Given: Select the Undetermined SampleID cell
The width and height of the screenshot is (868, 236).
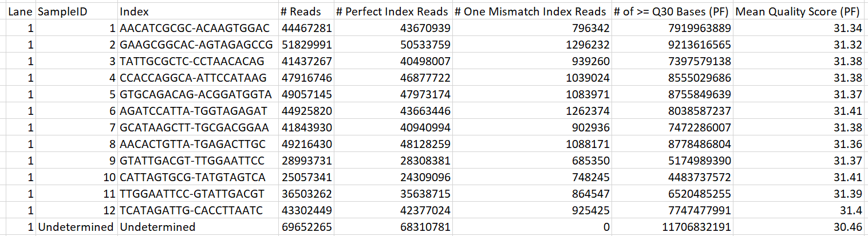Looking at the screenshot, I should [x=76, y=227].
